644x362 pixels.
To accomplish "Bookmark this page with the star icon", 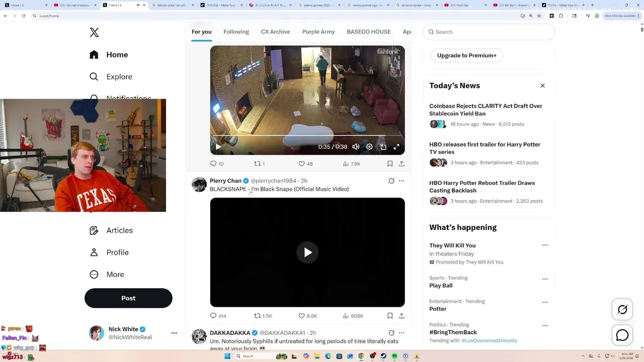I will tap(539, 16).
